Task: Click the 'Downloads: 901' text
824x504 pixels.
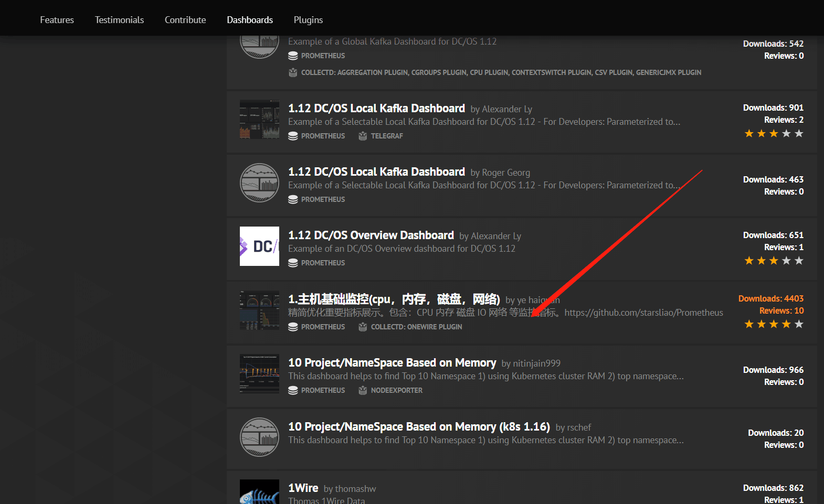Action: click(x=773, y=108)
